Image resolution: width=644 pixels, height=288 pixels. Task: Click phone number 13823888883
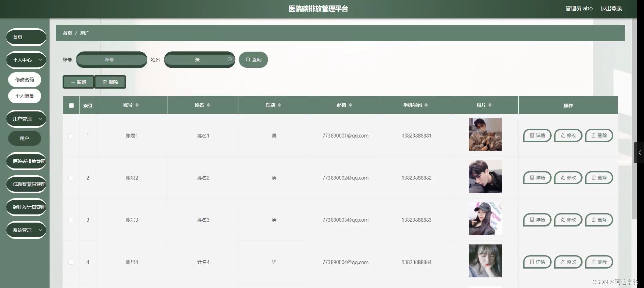pos(416,220)
